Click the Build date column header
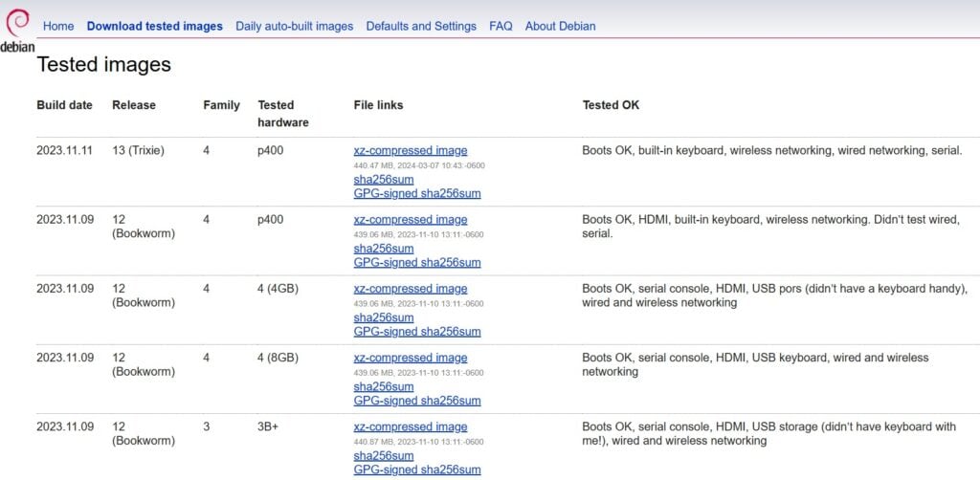The height and width of the screenshot is (480, 980). pyautogui.click(x=64, y=105)
